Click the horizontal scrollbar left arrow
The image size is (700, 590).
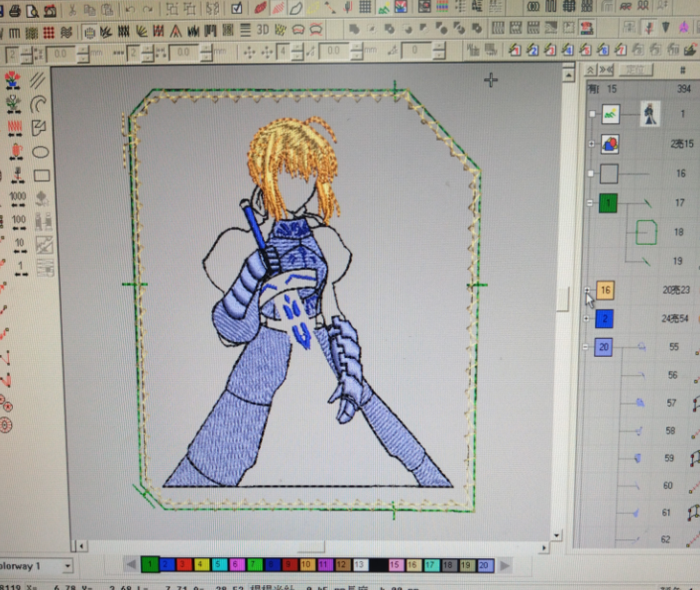81,545
